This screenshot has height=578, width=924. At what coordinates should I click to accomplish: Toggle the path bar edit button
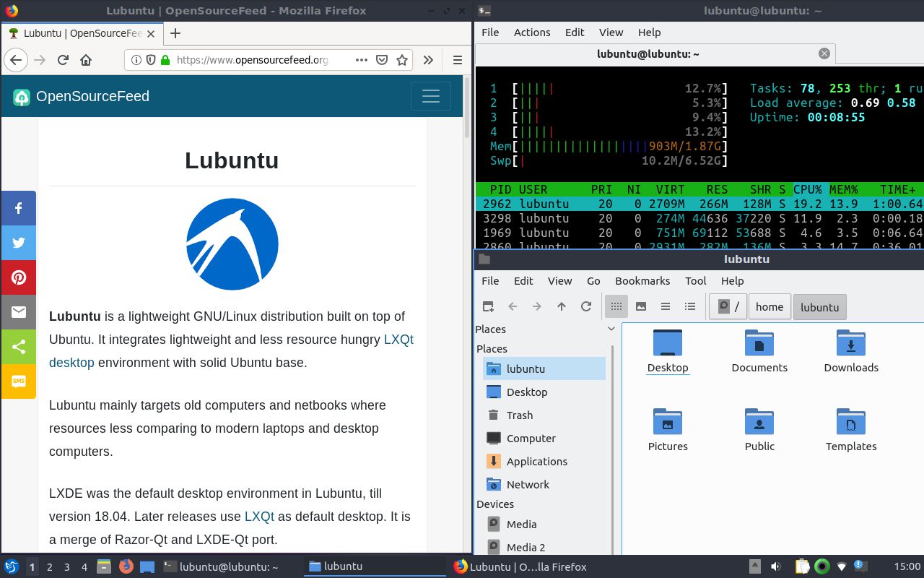tap(722, 306)
